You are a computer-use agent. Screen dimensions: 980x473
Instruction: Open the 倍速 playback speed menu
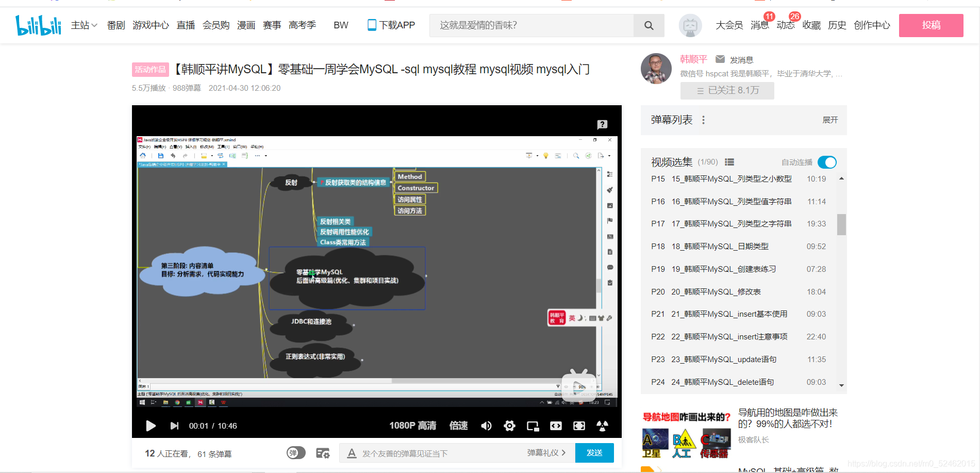pos(458,426)
